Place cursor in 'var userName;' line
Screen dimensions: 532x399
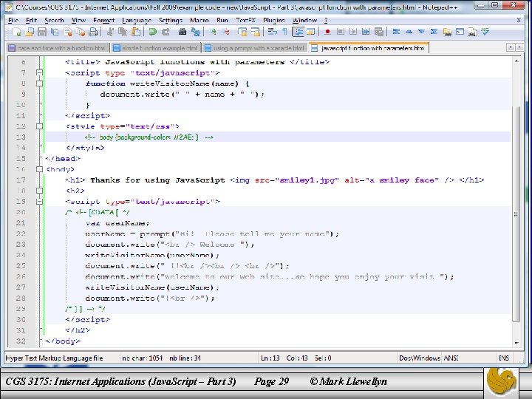click(x=117, y=223)
